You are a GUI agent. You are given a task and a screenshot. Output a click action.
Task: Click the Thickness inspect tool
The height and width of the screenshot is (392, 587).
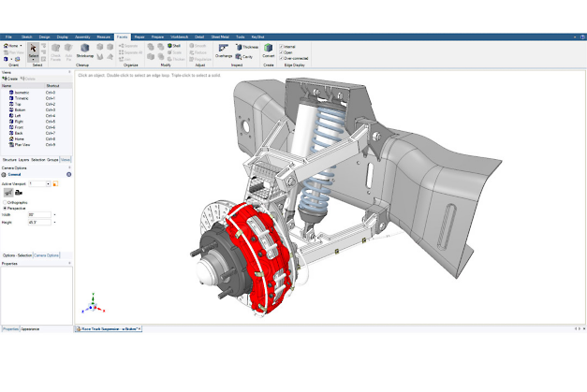coord(249,46)
